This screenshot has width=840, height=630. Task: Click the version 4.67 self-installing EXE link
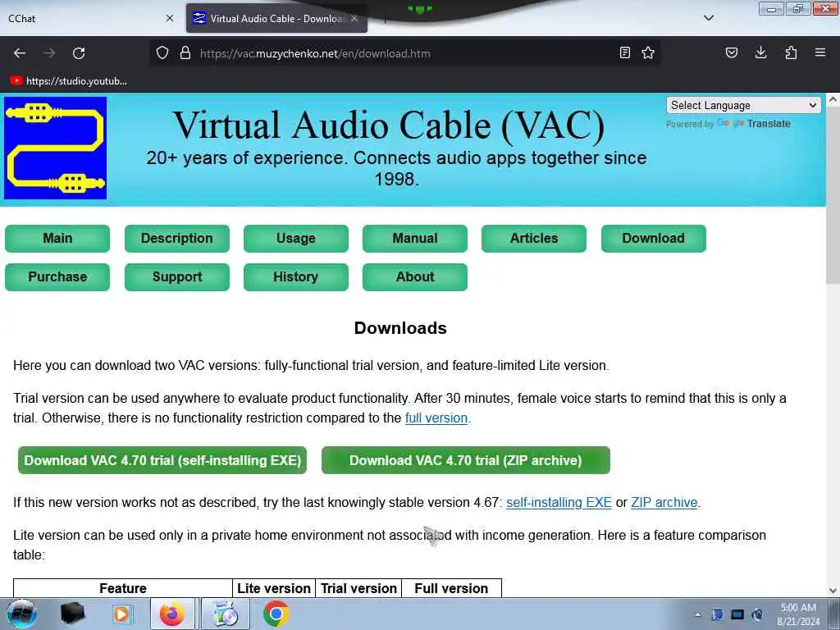pos(559,503)
